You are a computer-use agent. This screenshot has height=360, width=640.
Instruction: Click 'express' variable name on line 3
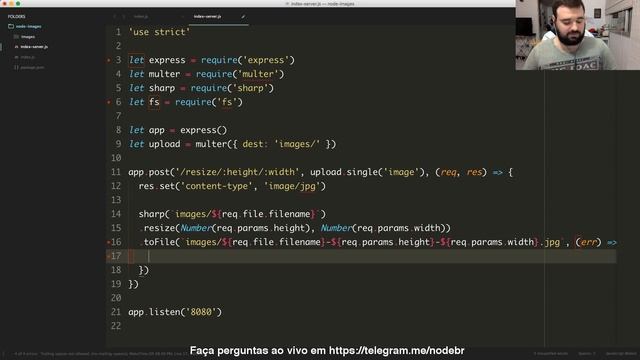167,60
